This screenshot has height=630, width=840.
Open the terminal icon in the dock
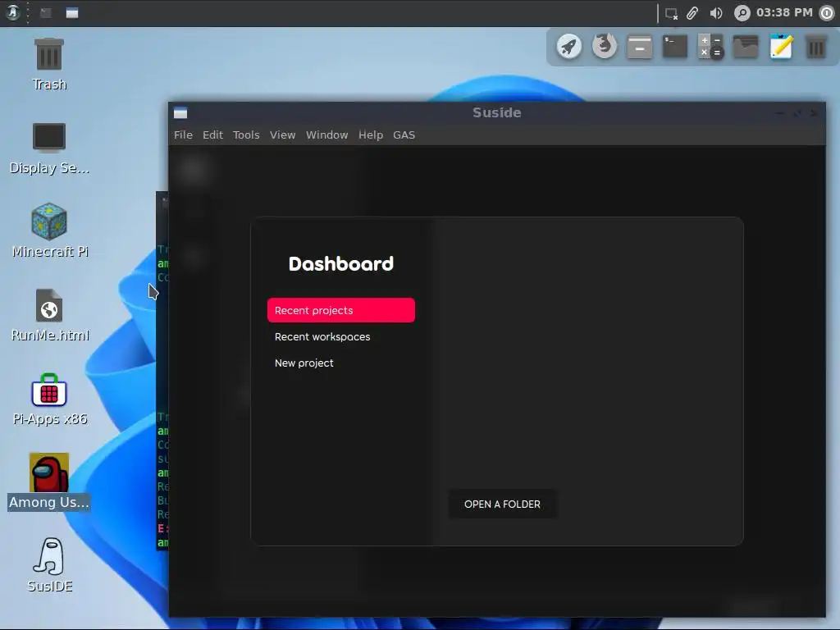[675, 47]
